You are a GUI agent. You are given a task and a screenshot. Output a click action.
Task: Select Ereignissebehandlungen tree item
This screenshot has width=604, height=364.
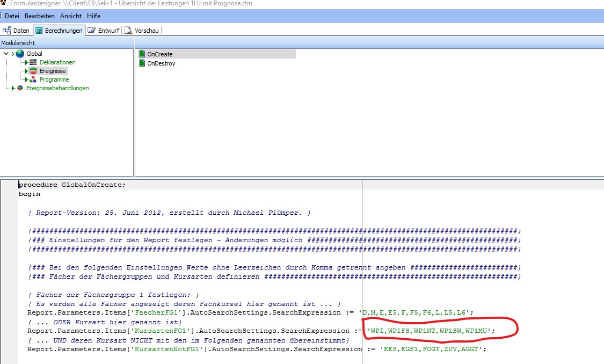pos(57,88)
